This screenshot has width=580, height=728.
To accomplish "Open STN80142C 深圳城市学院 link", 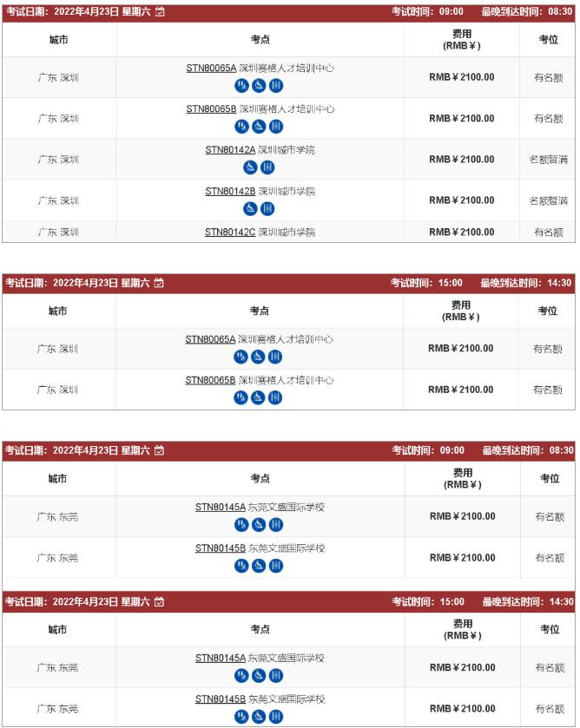I will click(x=260, y=233).
